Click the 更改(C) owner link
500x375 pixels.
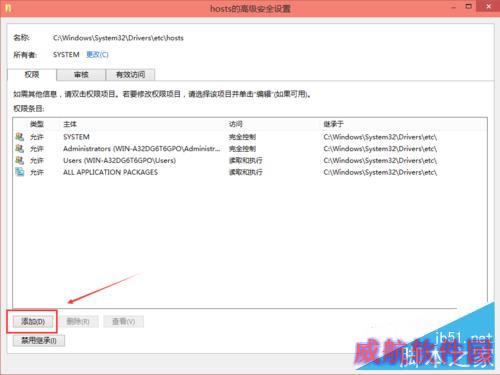(x=97, y=55)
